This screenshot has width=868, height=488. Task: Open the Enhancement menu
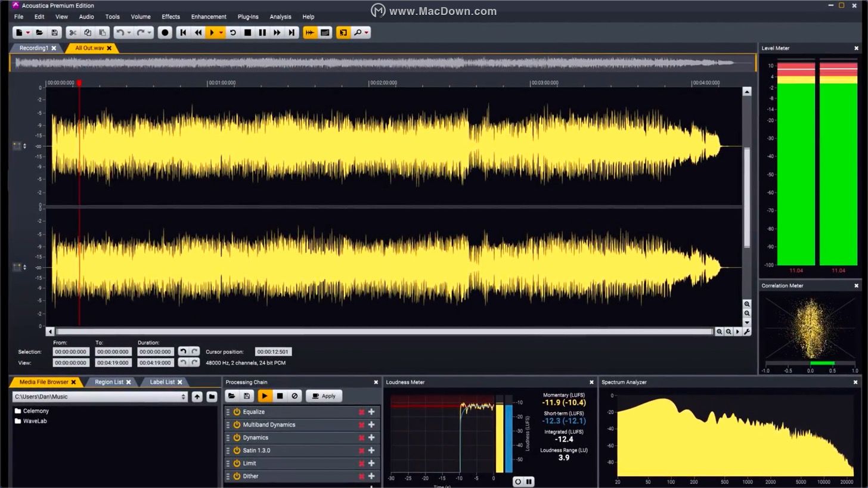point(209,17)
